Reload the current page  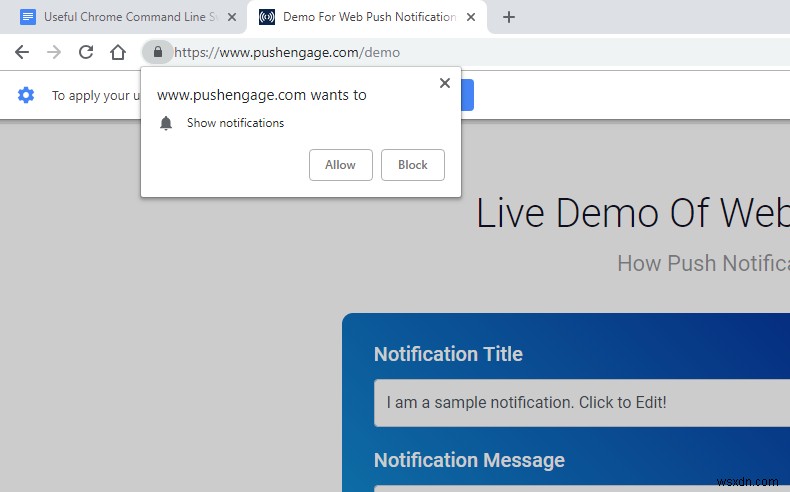point(86,52)
